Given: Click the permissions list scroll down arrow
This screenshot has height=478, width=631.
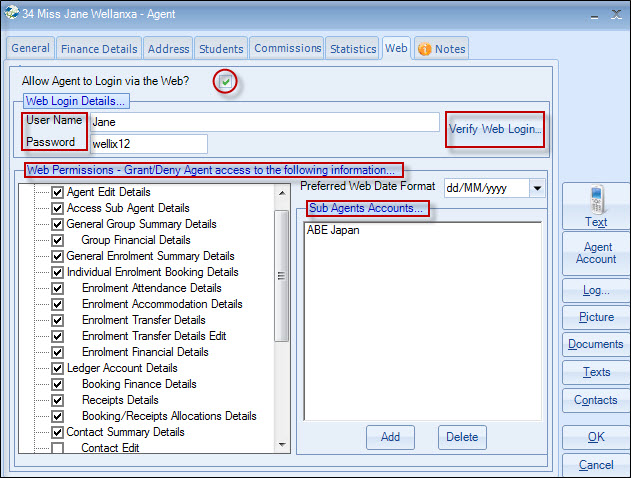Looking at the screenshot, I should tap(282, 443).
